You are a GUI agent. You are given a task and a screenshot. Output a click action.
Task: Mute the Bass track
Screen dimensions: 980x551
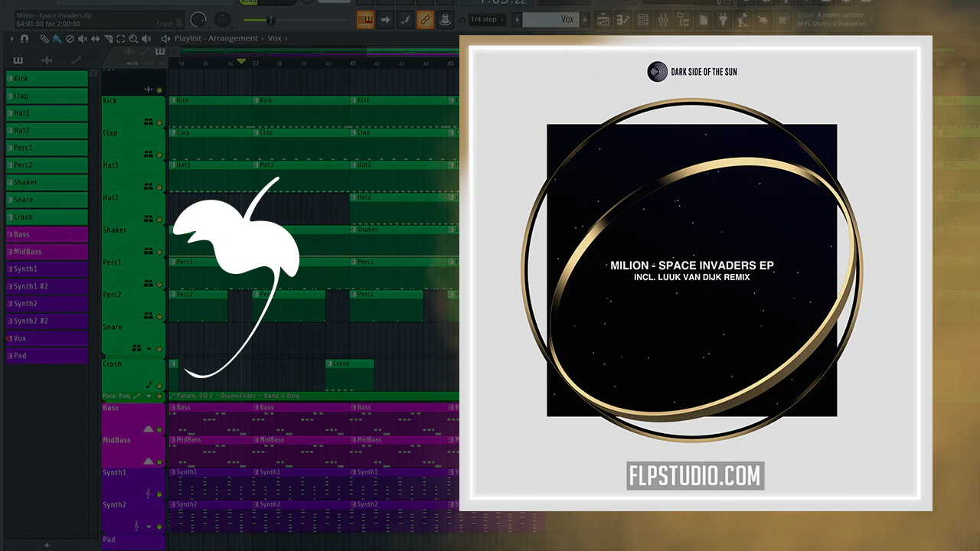(159, 429)
